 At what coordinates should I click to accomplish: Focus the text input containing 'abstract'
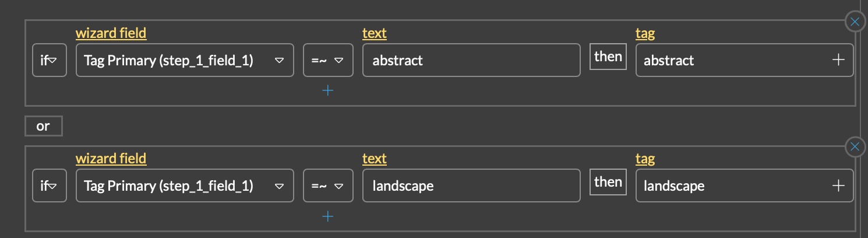coord(471,60)
